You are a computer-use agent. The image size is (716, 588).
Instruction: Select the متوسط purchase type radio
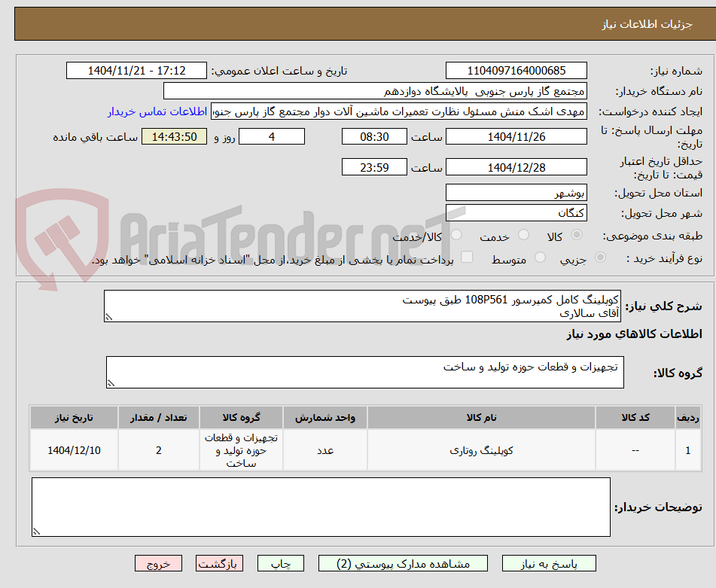(540, 257)
